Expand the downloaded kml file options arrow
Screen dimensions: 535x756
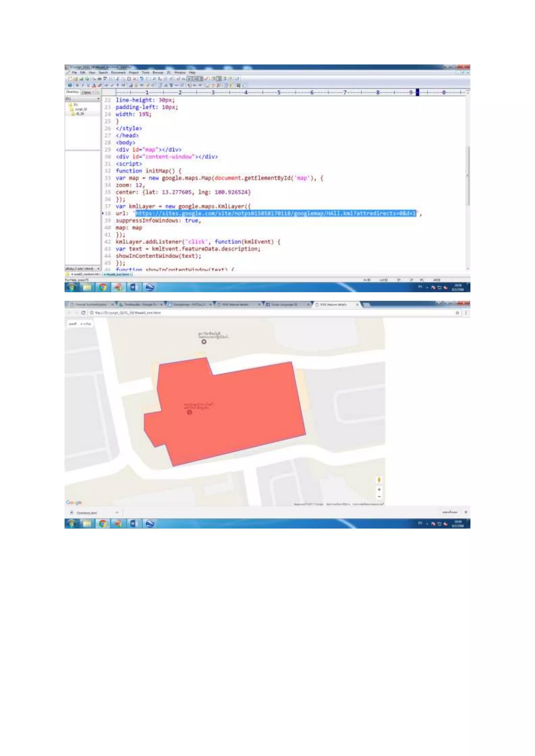pyautogui.click(x=117, y=513)
